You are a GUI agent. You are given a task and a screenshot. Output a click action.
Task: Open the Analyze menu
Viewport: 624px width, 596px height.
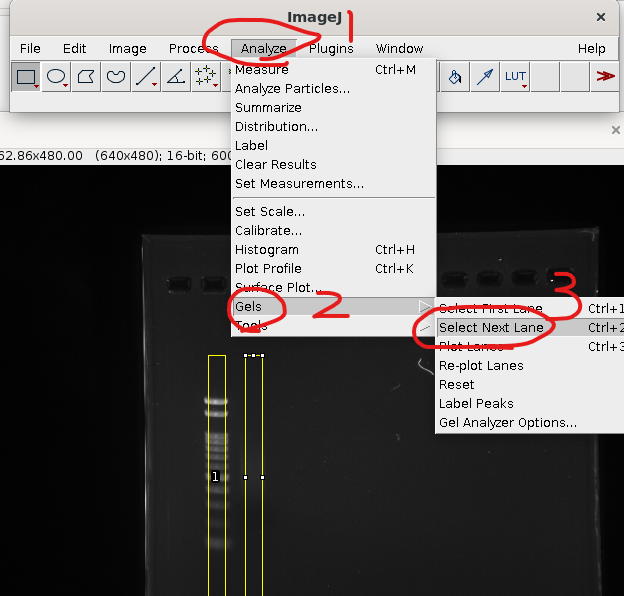tap(263, 49)
